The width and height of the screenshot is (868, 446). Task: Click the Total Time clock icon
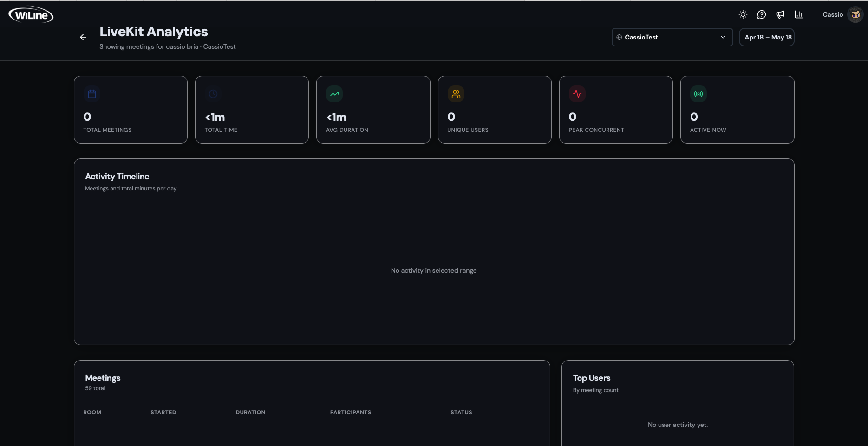pyautogui.click(x=213, y=94)
